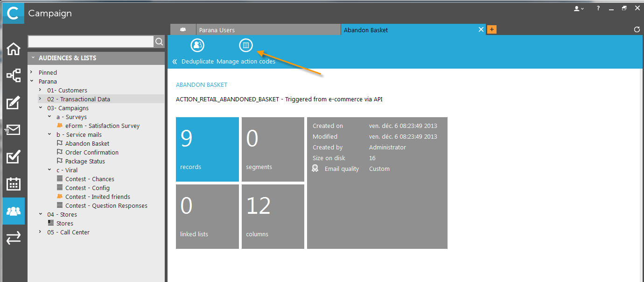Expand the Pinned folder

click(31, 72)
